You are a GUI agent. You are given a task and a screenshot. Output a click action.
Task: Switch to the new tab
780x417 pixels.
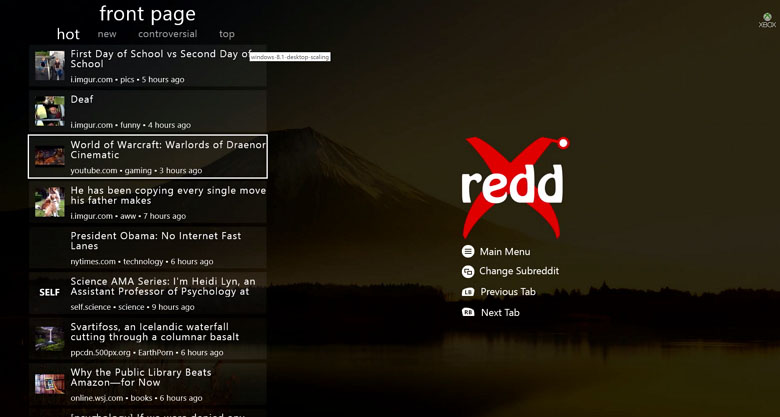click(107, 34)
